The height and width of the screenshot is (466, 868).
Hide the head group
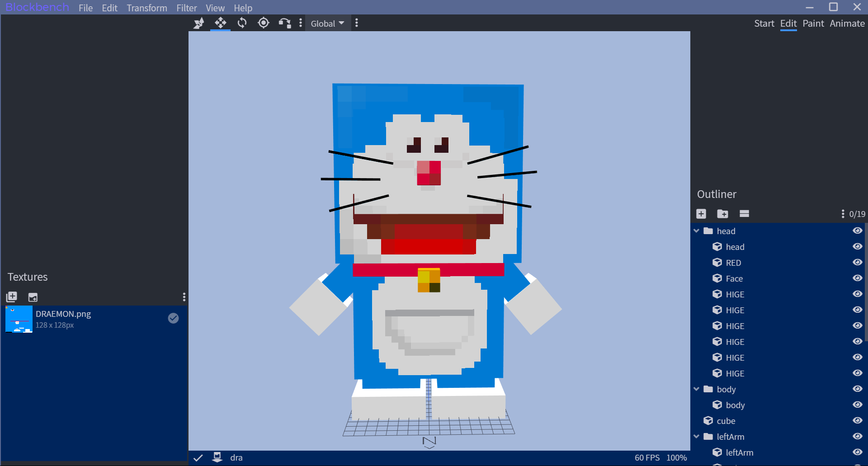(x=857, y=231)
